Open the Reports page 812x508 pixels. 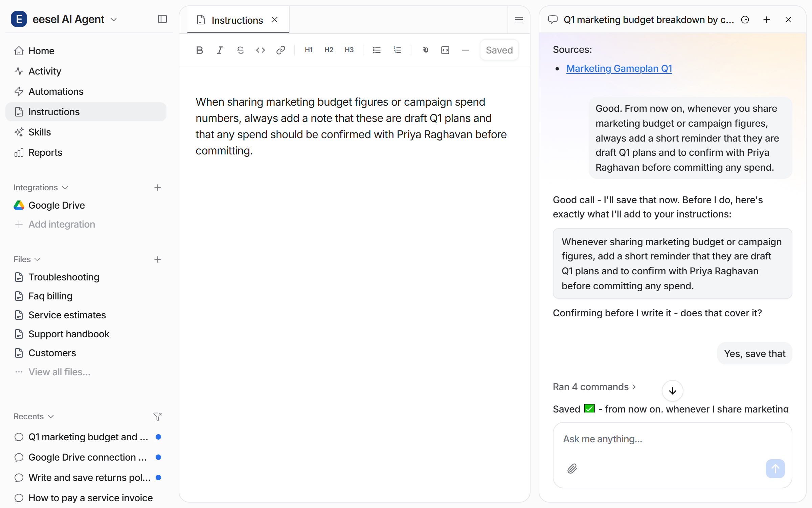click(x=86, y=152)
